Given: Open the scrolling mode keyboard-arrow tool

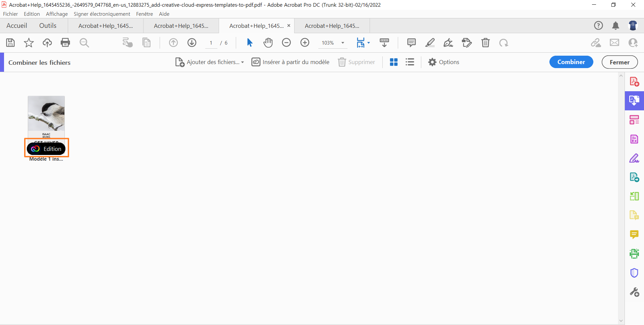Looking at the screenshot, I should (384, 43).
